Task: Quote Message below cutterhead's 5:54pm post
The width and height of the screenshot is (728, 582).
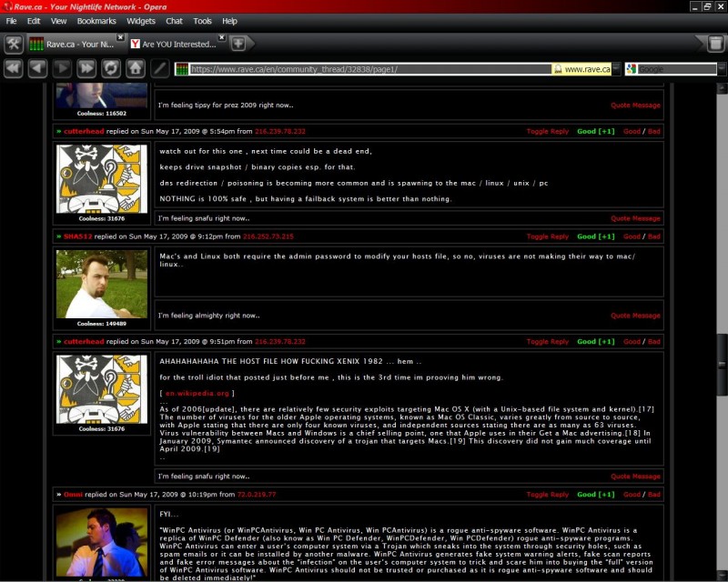Action: coord(635,218)
